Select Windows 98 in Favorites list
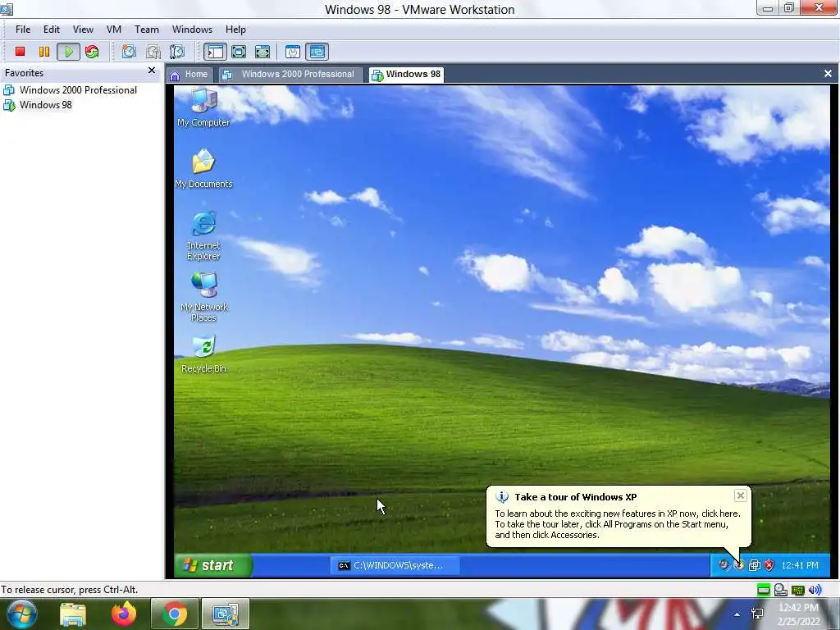The width and height of the screenshot is (840, 630). click(38, 105)
